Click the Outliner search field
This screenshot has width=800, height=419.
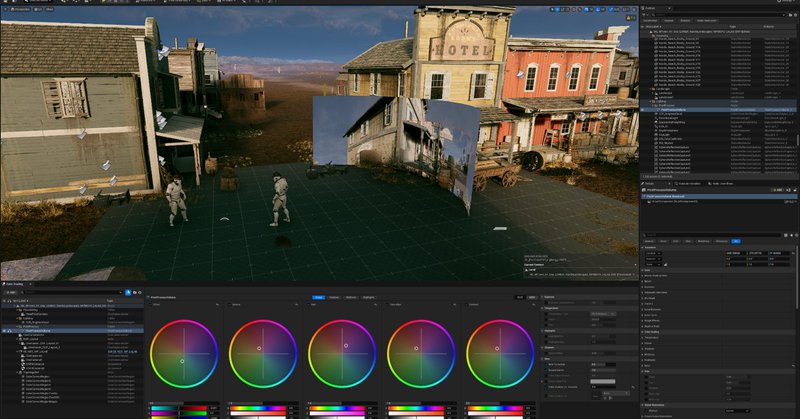click(x=719, y=15)
